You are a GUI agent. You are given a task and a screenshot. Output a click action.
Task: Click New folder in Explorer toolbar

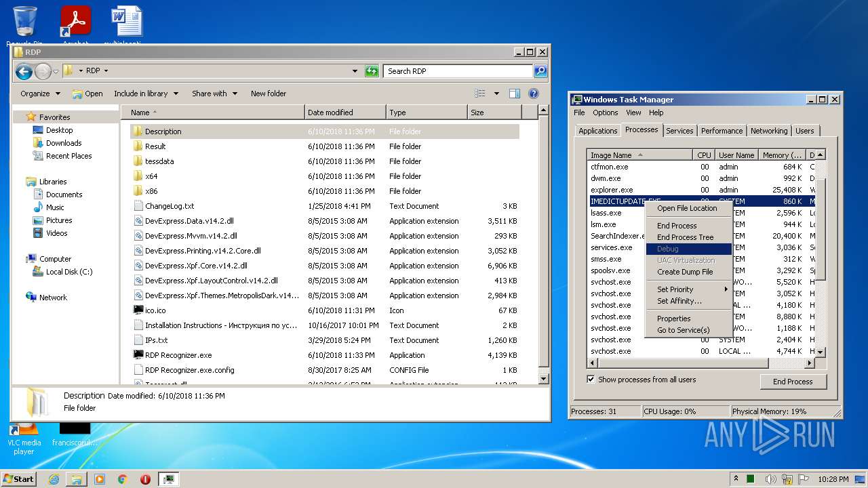click(269, 94)
